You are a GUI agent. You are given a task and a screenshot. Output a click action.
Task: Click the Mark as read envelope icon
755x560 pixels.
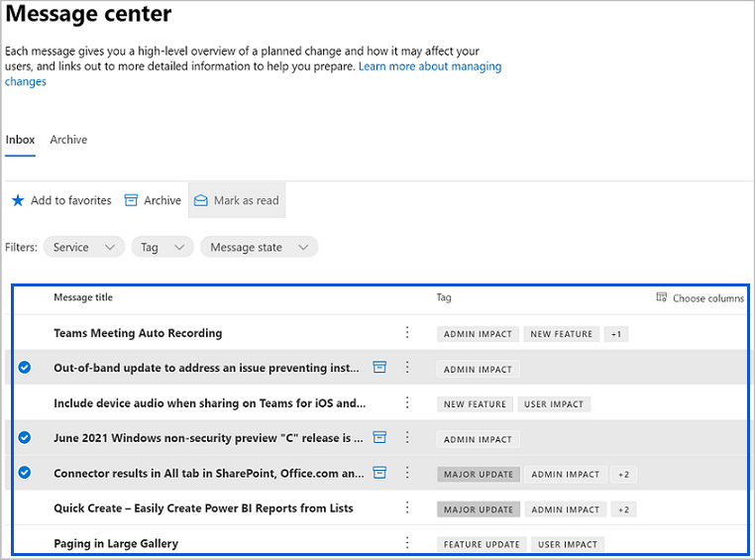coord(200,200)
